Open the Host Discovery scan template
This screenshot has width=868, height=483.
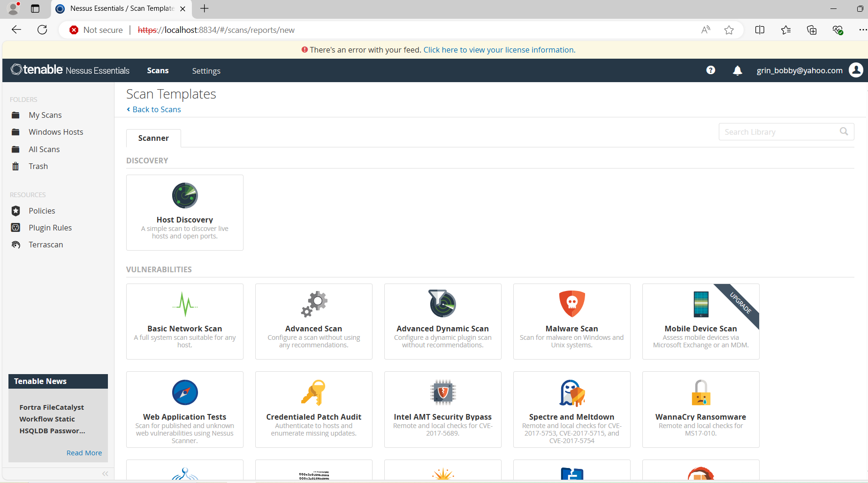click(184, 212)
